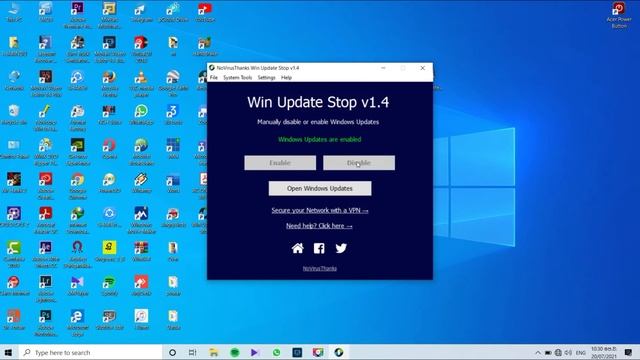This screenshot has width=640, height=360.
Task: Open the notification Action Center
Action: click(628, 353)
